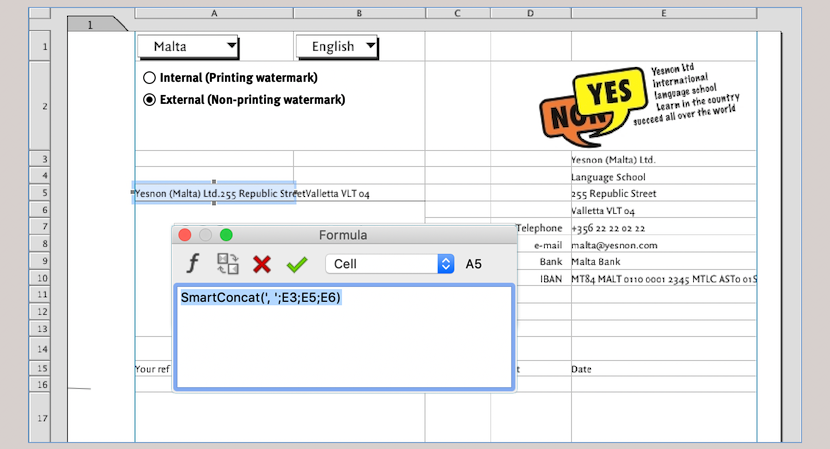Select row header 10

pos(43,277)
